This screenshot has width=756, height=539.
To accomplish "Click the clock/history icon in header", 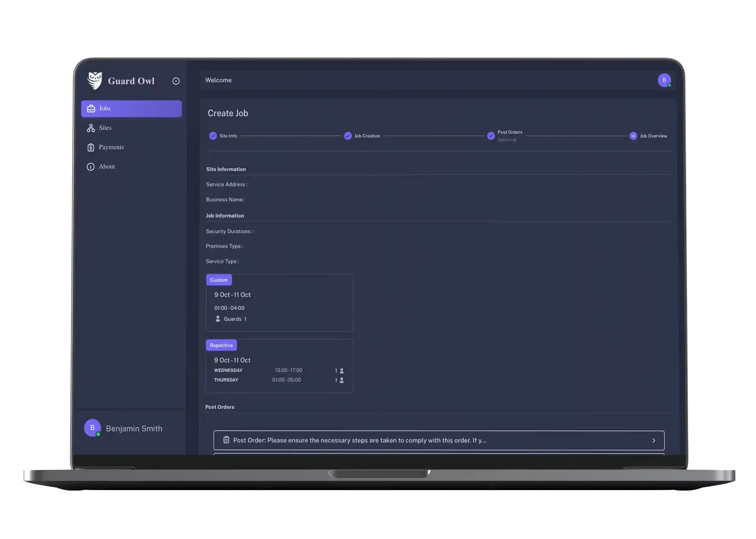I will [176, 81].
